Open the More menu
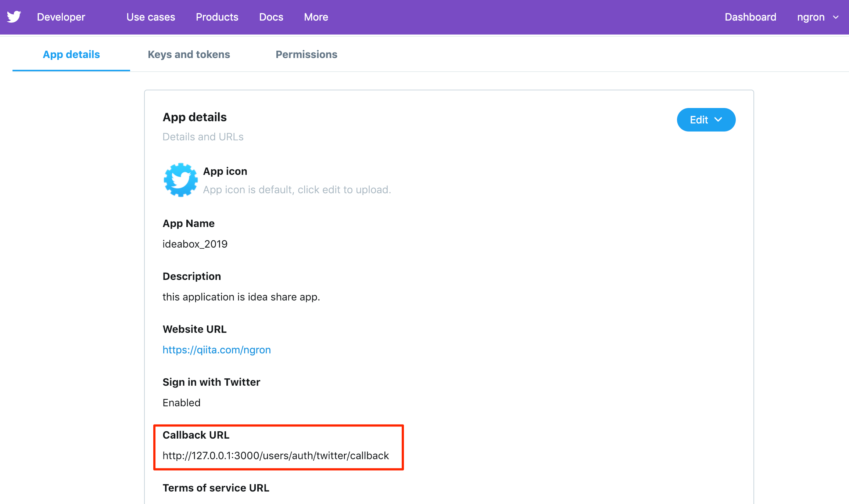This screenshot has height=504, width=849. [315, 17]
